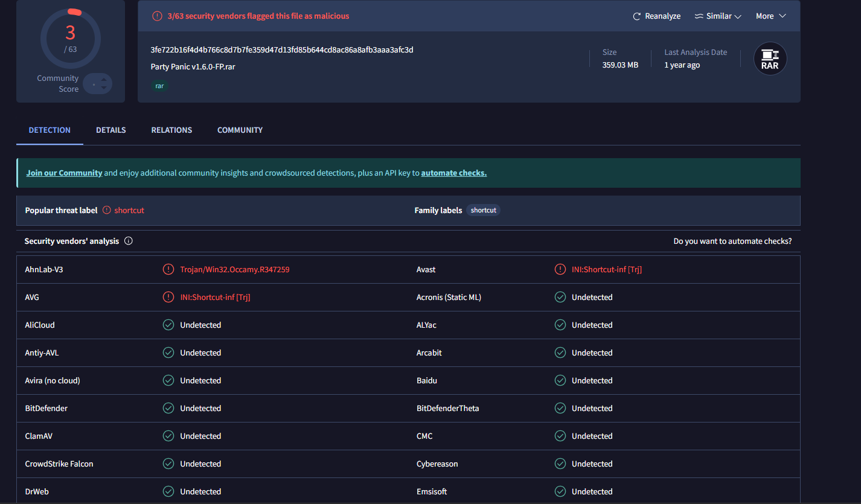Screen dimensions: 861x504
Task: Open the More dropdown menu
Action: point(771,16)
